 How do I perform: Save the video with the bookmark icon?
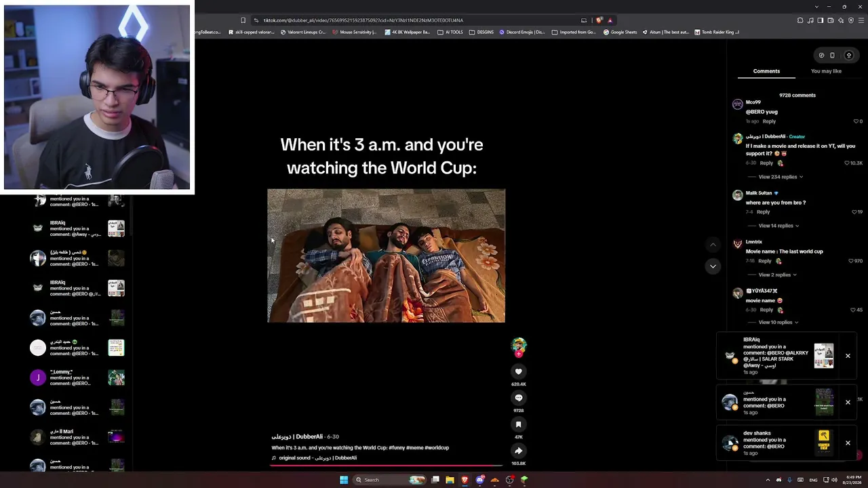point(518,424)
